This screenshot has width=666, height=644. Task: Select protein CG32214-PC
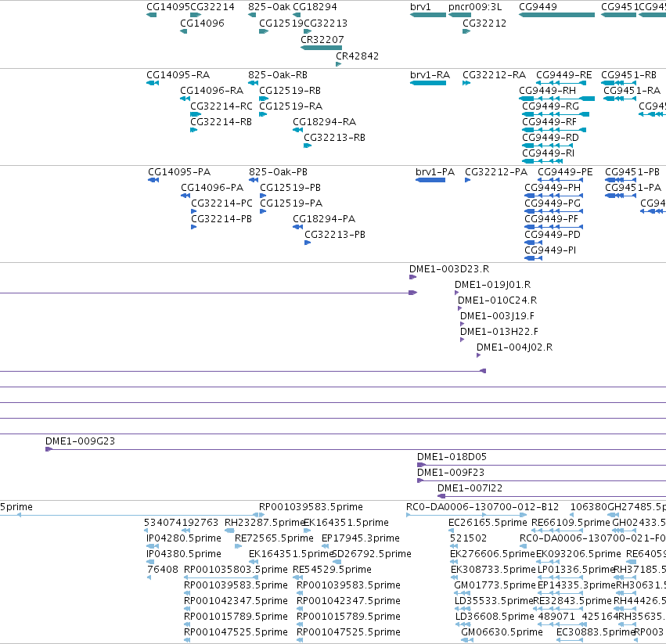(221, 203)
